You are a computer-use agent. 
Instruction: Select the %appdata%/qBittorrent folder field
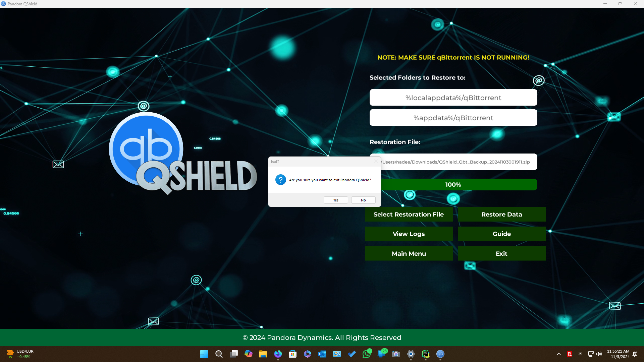point(453,118)
